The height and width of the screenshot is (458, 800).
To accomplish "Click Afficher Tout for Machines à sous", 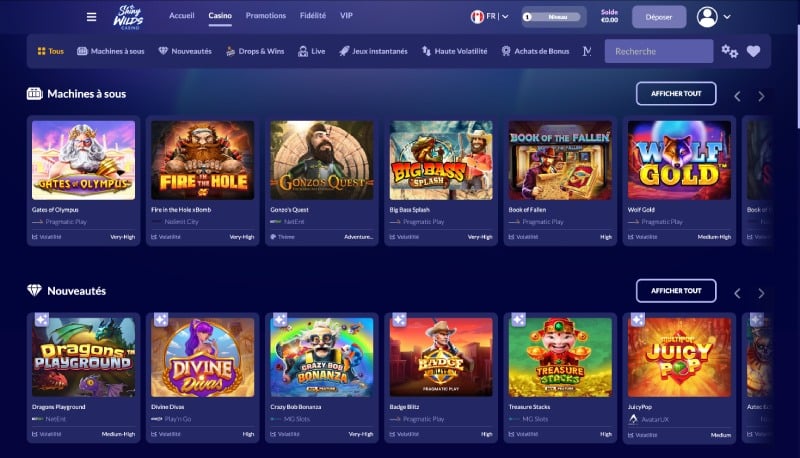I will (x=676, y=93).
